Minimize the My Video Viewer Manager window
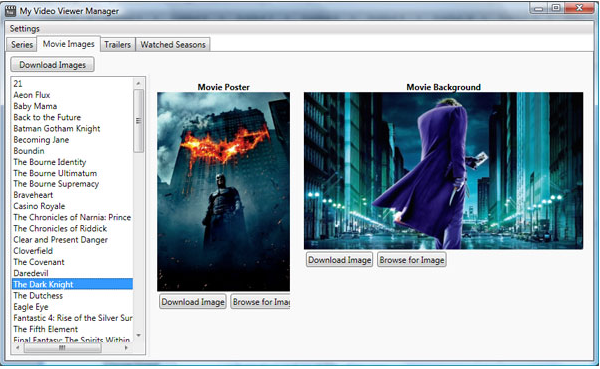 click(539, 8)
